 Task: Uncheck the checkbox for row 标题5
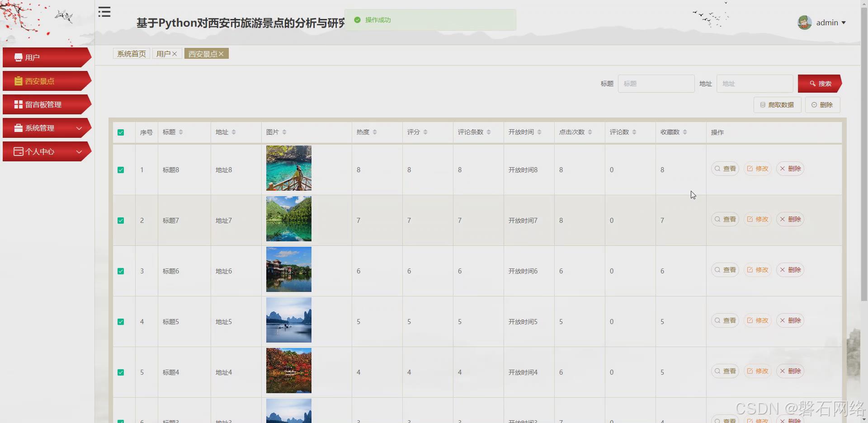tap(121, 322)
